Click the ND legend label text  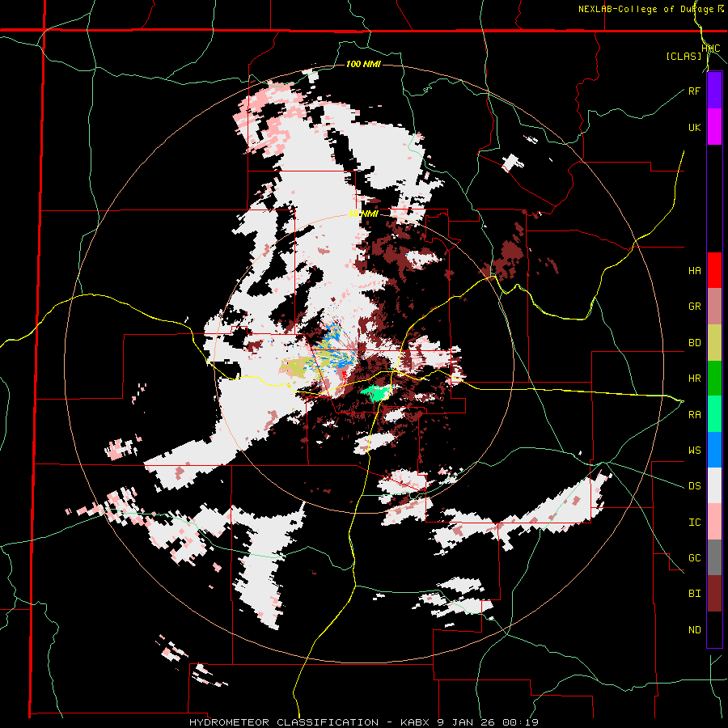[x=695, y=630]
